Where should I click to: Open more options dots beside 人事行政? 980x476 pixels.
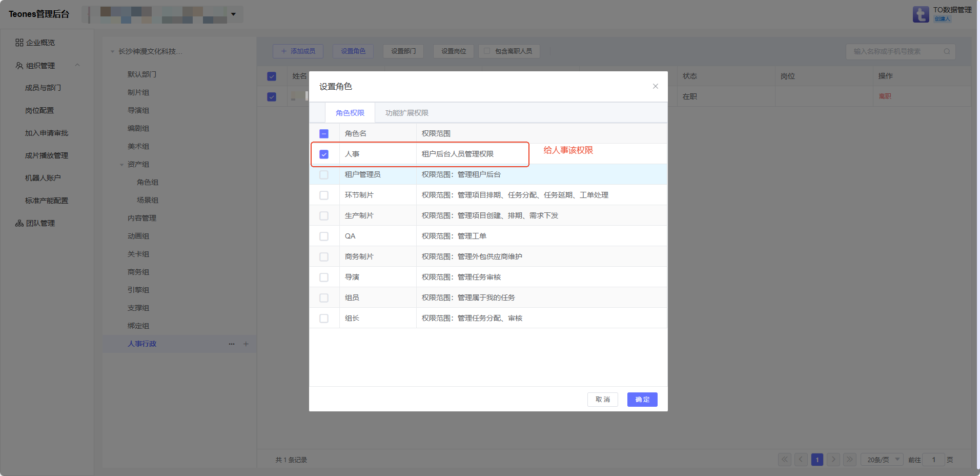[232, 344]
